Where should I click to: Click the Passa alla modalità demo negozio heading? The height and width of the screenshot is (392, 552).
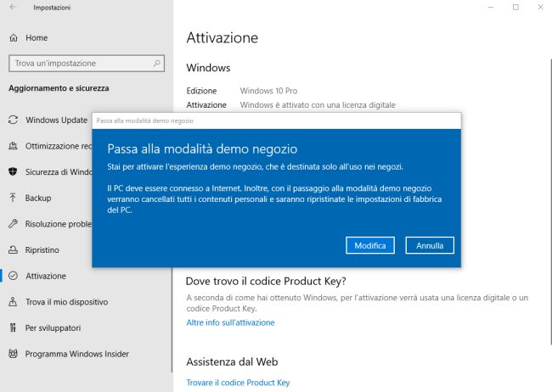point(202,148)
